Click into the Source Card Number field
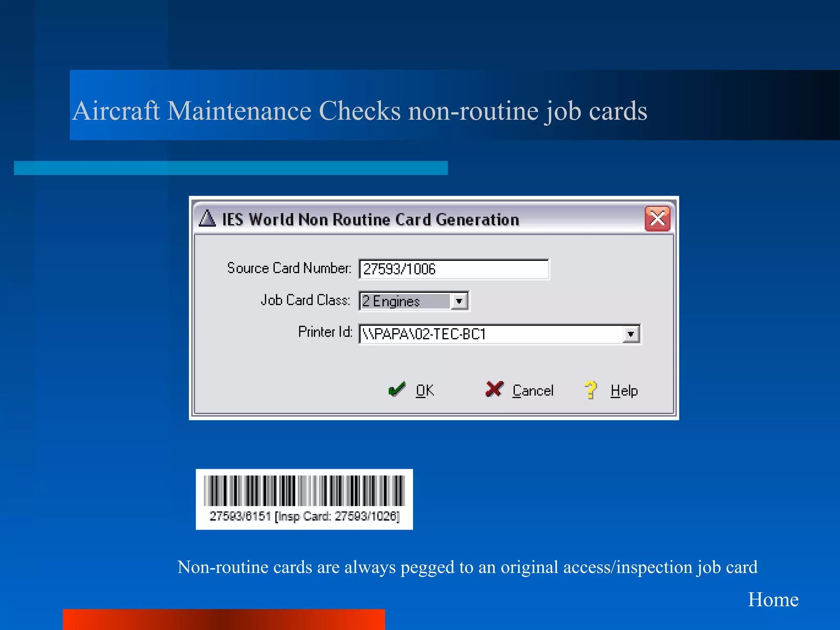840x630 pixels. pyautogui.click(x=454, y=269)
